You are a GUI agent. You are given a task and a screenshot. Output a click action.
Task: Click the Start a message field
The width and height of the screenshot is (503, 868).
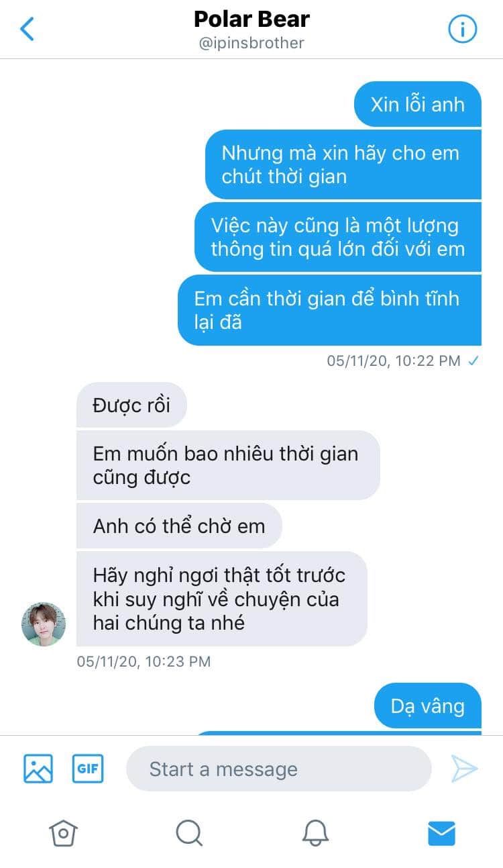278,769
